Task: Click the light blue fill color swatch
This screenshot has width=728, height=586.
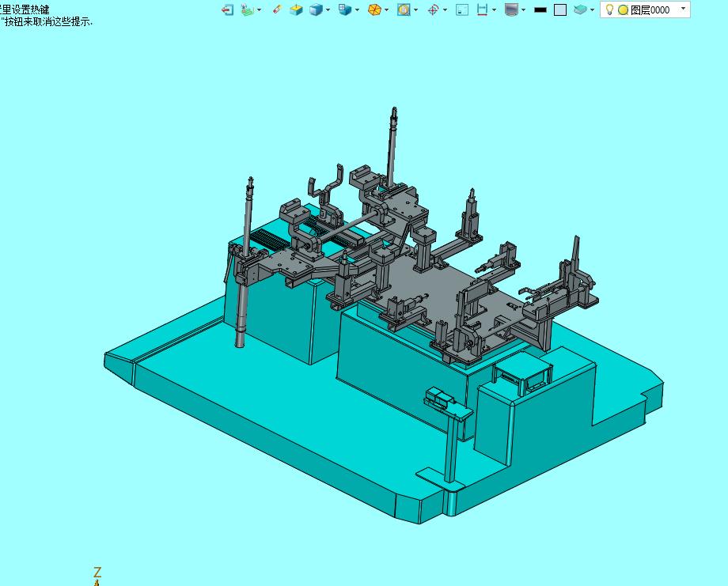Action: pos(560,9)
